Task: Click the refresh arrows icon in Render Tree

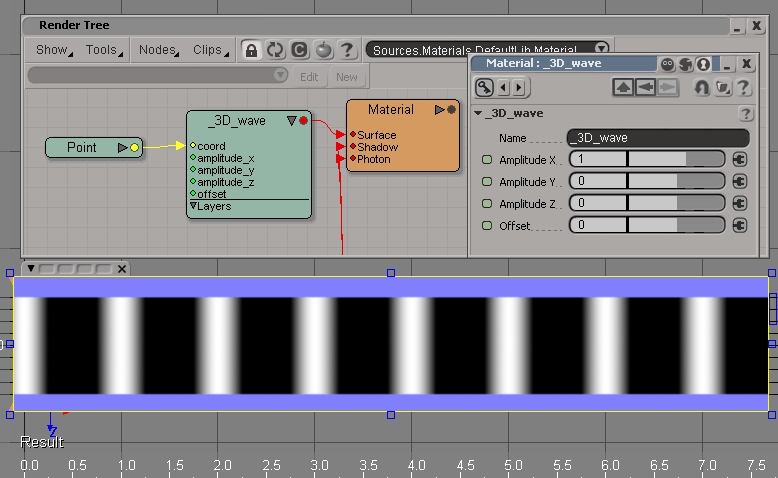Action: (275, 50)
